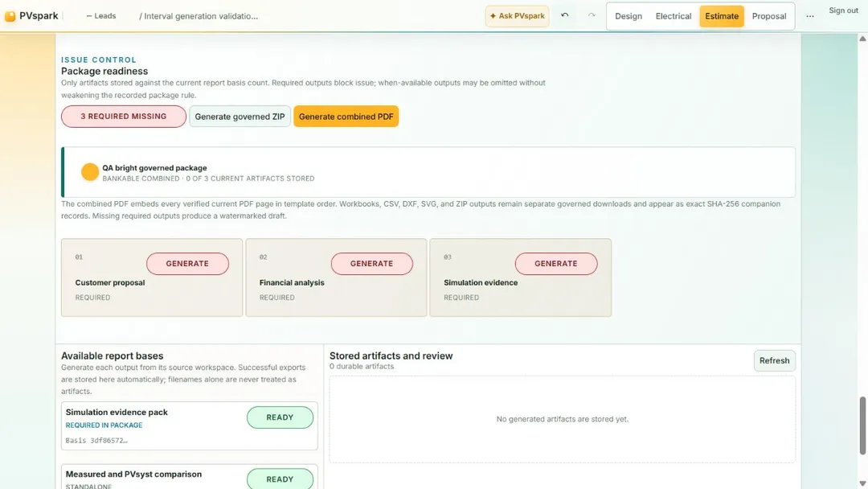The width and height of the screenshot is (868, 489).
Task: Click scrollbar up arrow
Action: (862, 39)
